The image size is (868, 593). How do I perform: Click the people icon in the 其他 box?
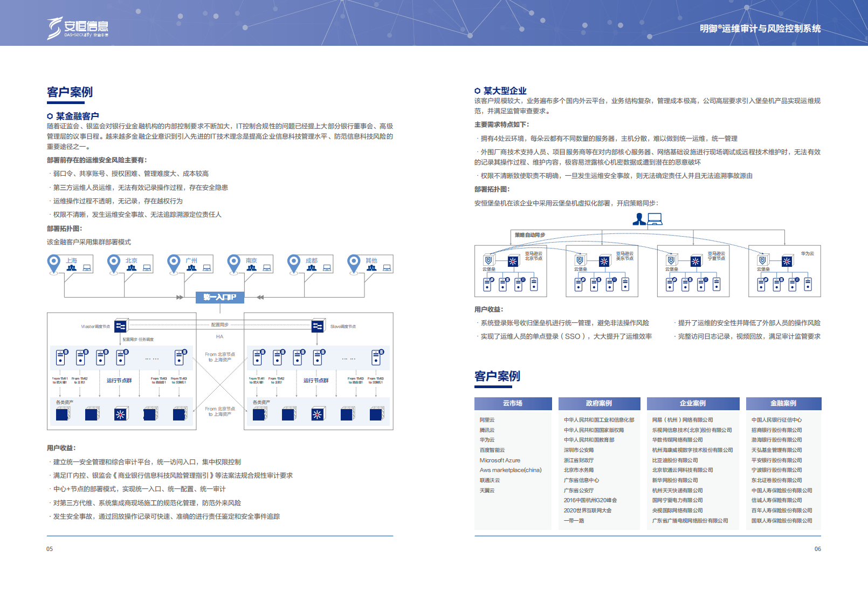(371, 267)
